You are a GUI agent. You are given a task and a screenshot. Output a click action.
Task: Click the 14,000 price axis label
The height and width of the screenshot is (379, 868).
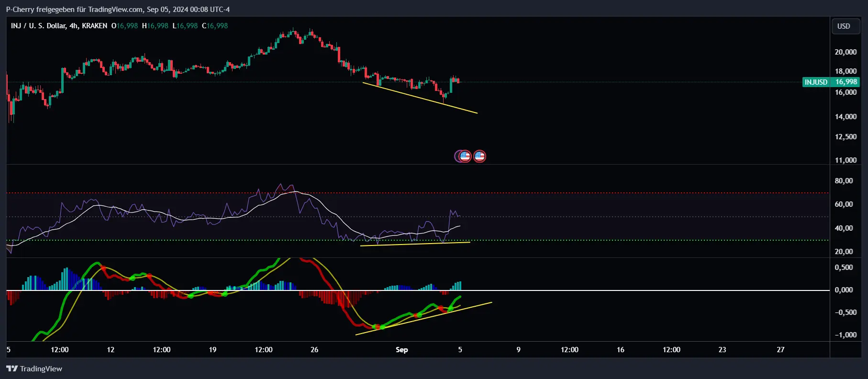click(846, 117)
